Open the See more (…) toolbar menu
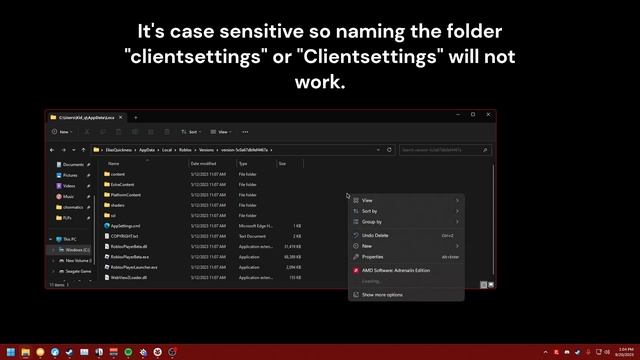640x360 pixels. [245, 132]
